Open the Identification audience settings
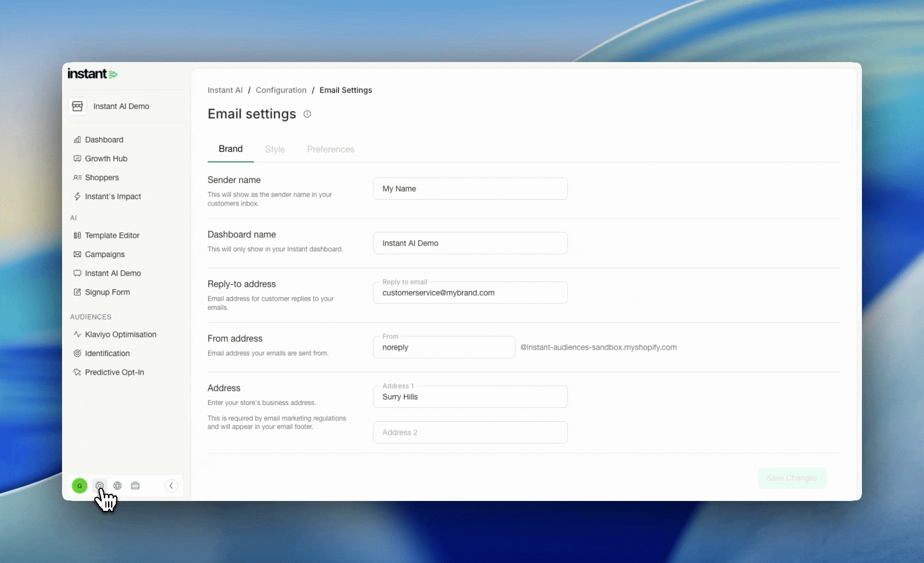Image resolution: width=924 pixels, height=563 pixels. click(x=107, y=353)
